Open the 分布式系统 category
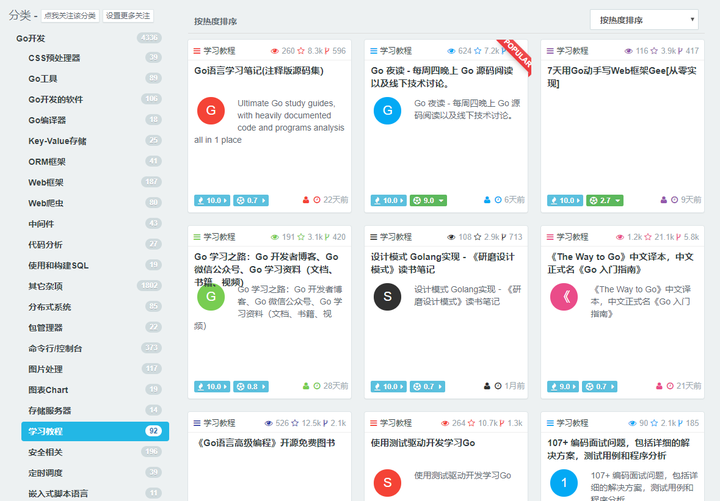 tap(50, 307)
